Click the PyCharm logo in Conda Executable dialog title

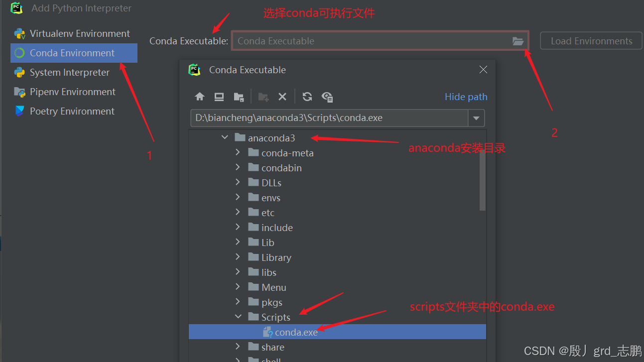click(195, 70)
